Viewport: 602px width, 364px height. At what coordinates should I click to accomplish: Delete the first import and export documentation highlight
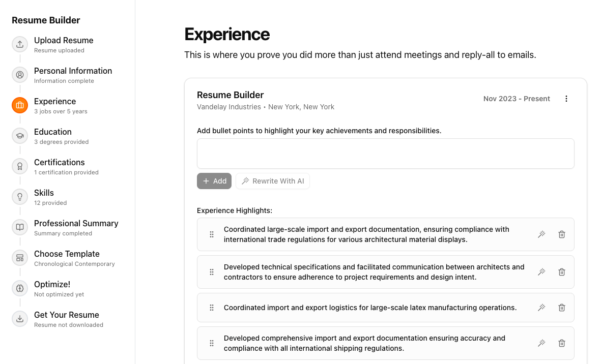561,234
